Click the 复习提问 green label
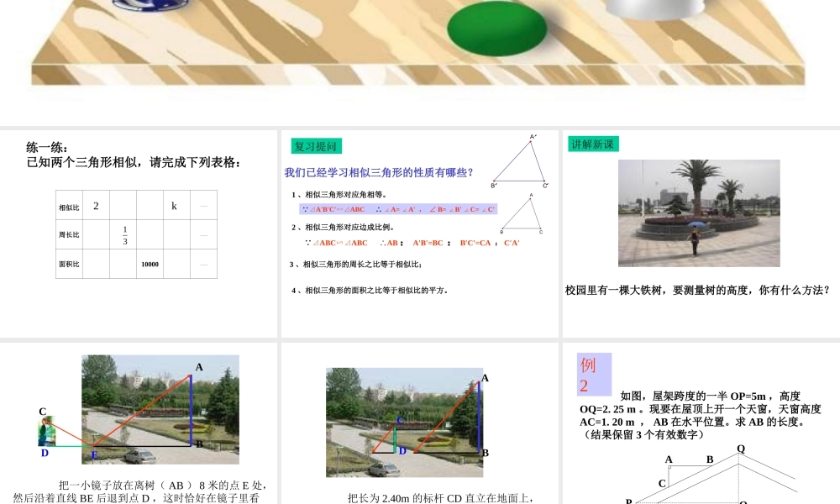The image size is (840, 504). click(316, 146)
